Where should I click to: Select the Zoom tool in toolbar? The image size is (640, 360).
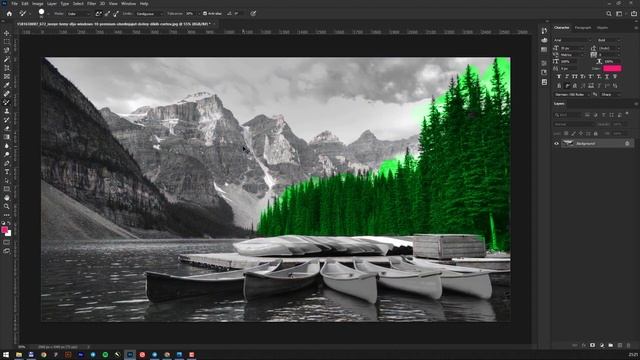pyautogui.click(x=7, y=207)
